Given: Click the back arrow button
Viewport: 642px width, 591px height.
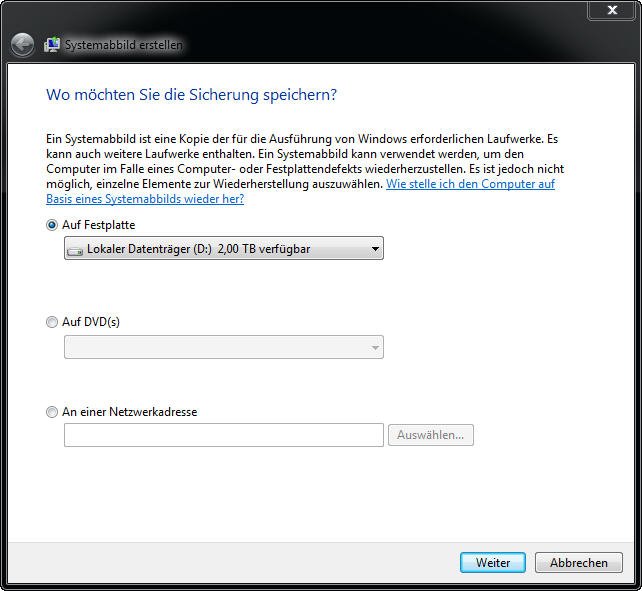Looking at the screenshot, I should click(22, 44).
